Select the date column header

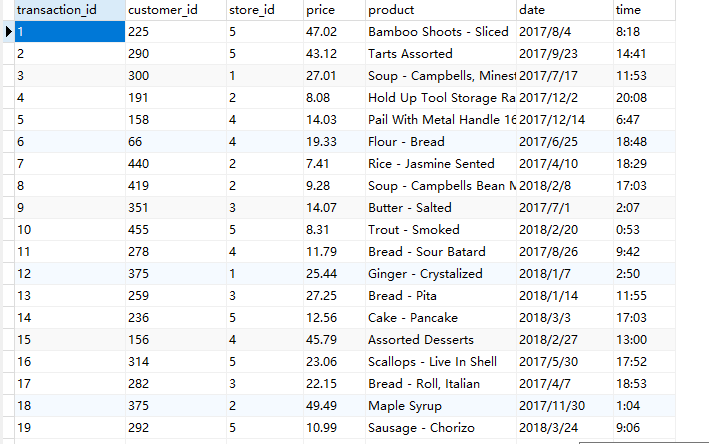click(x=565, y=10)
